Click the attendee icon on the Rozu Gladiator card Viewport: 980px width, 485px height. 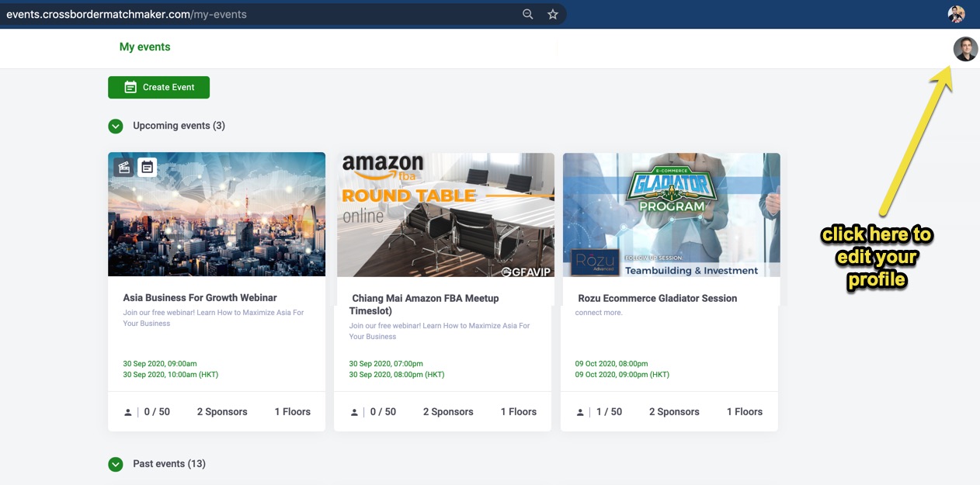click(580, 412)
